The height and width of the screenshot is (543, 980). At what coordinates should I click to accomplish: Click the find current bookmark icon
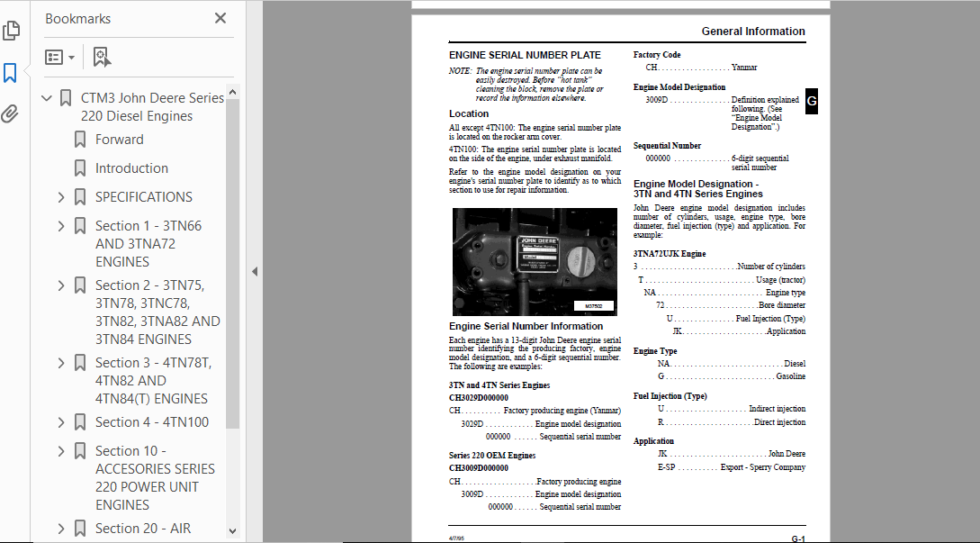pyautogui.click(x=102, y=57)
